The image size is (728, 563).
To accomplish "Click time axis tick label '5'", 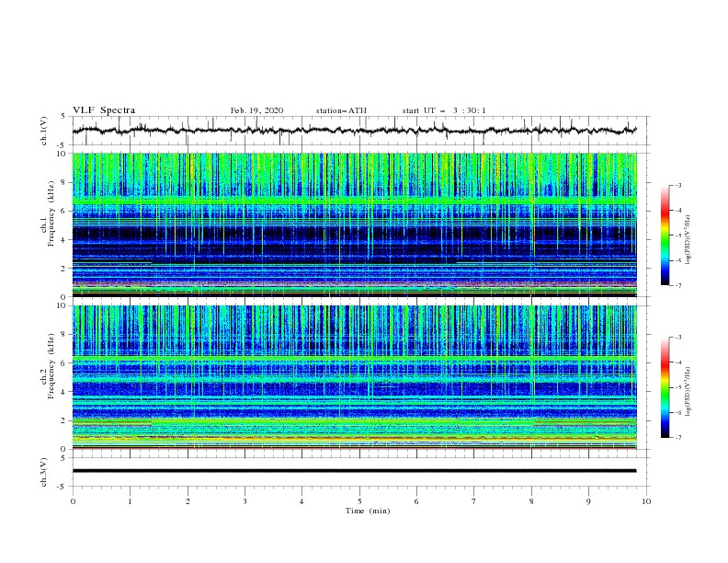I will [359, 501].
